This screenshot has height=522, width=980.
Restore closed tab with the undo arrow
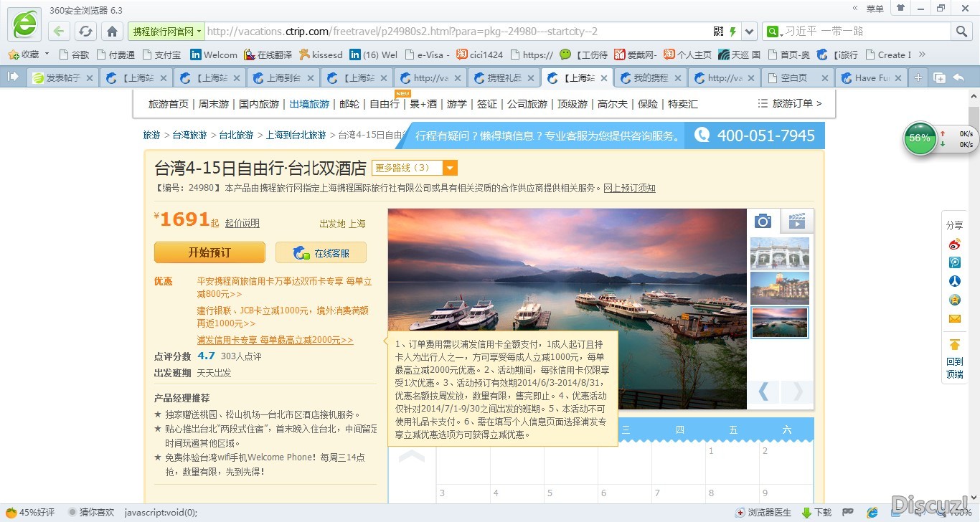[958, 77]
